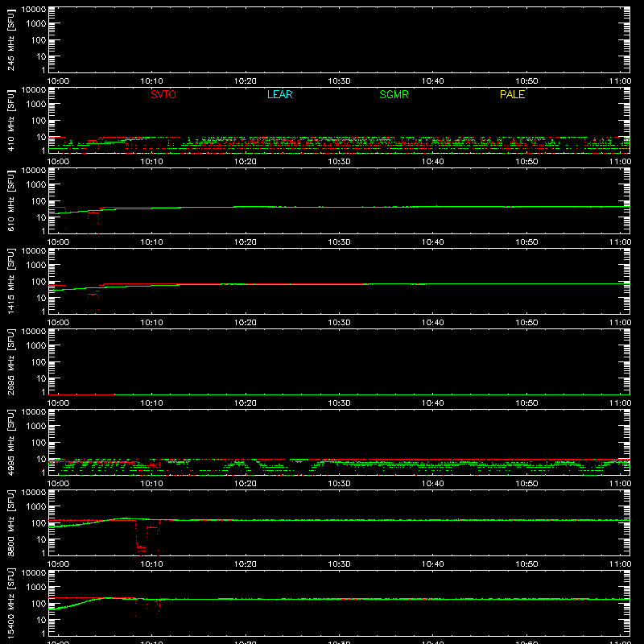Click the 100 tick of the 610 MHz panel
The width and height of the screenshot is (644, 644).
(x=39, y=201)
